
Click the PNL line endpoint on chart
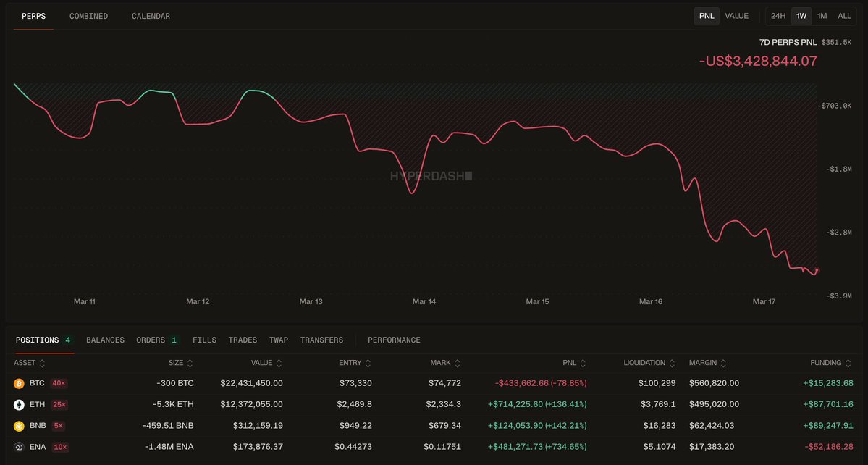(x=817, y=269)
